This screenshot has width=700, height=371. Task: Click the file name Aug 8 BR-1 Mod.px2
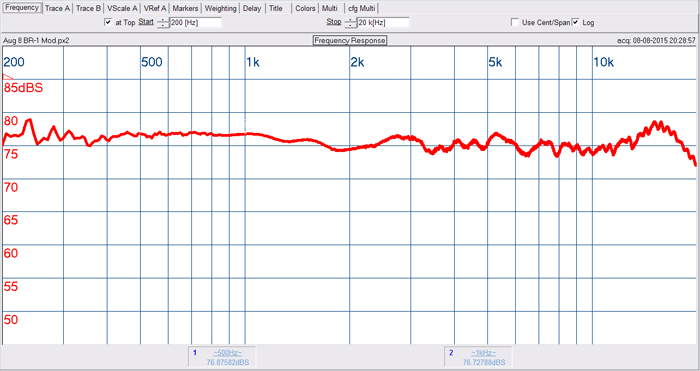(x=36, y=41)
